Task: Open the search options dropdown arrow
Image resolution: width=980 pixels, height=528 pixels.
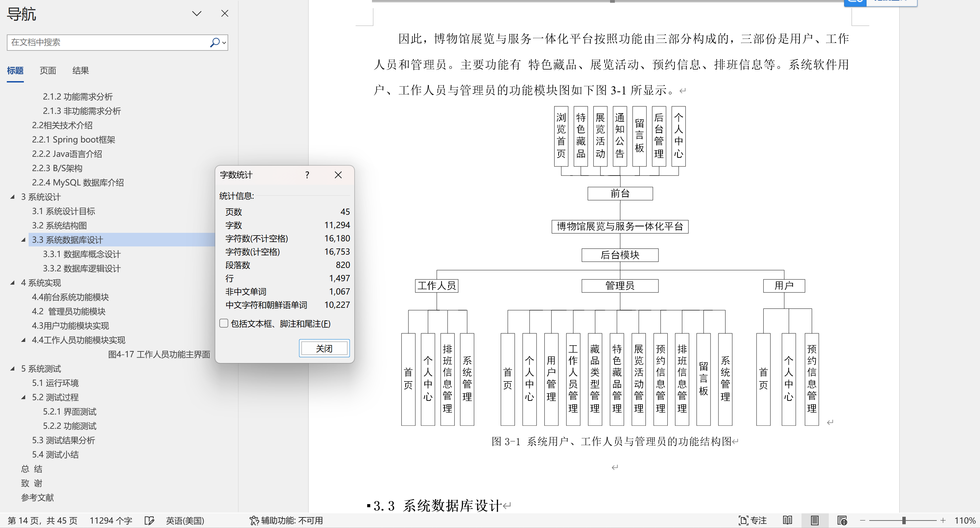Action: tap(224, 43)
